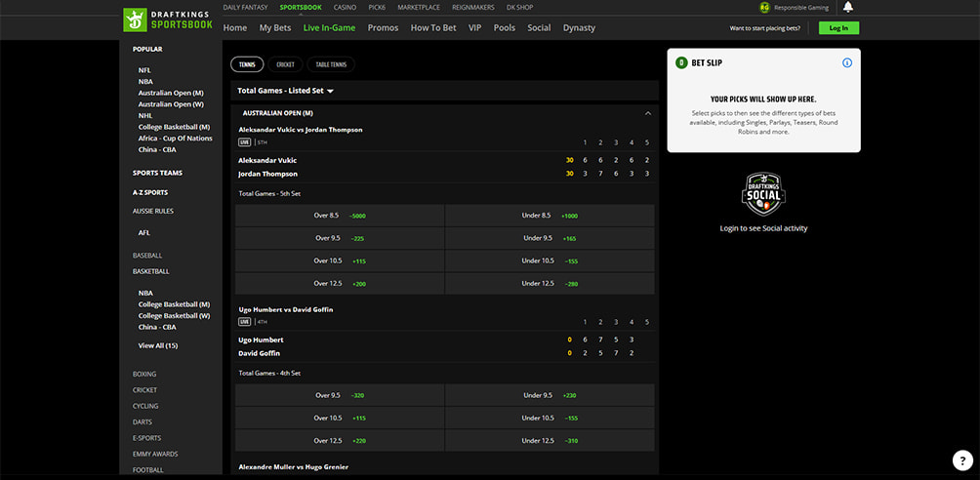
Task: Open the DK Shop top tab
Action: click(x=518, y=8)
